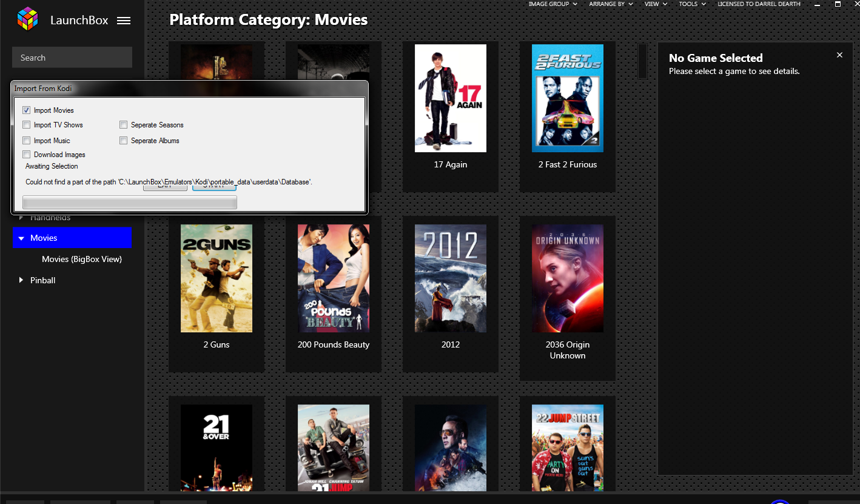Viewport: 860px width, 504px height.
Task: Open the Tools menu
Action: (x=692, y=4)
